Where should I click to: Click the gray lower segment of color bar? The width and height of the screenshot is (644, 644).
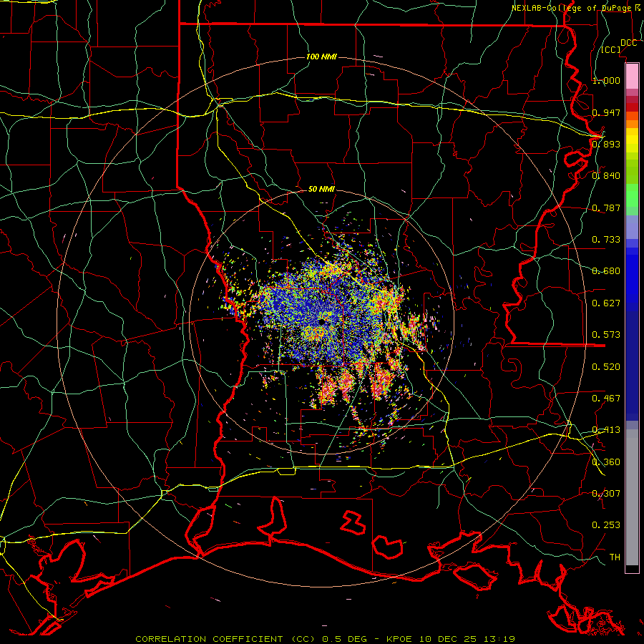632,497
